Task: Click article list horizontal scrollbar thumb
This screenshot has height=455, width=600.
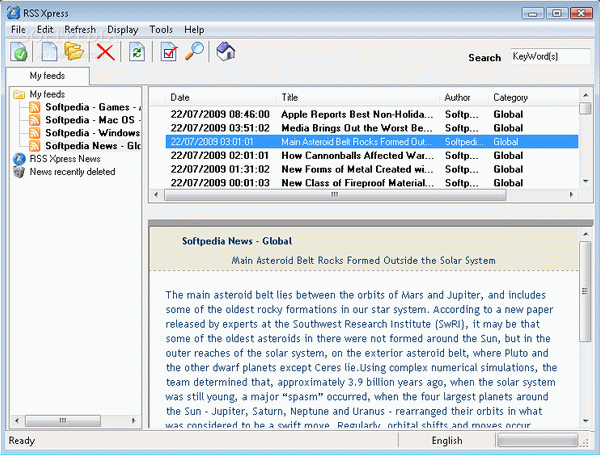Action: [335, 195]
